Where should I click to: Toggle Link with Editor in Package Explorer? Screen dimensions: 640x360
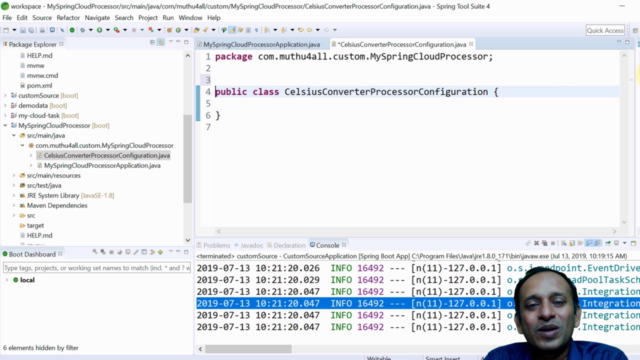click(161, 42)
